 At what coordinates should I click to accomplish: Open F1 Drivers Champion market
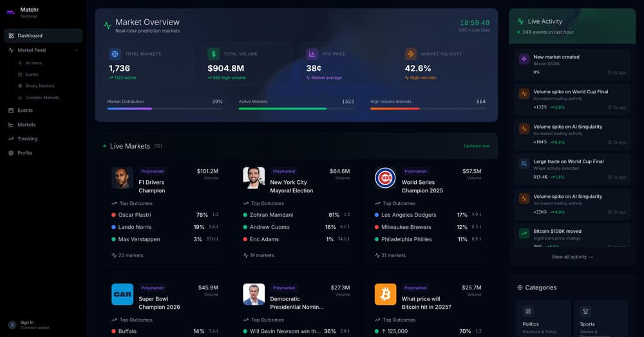(x=151, y=187)
